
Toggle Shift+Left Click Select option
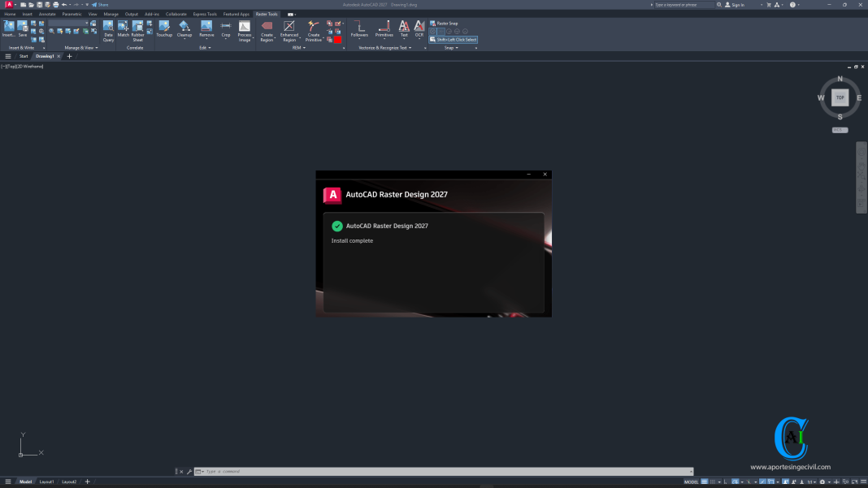click(453, 39)
